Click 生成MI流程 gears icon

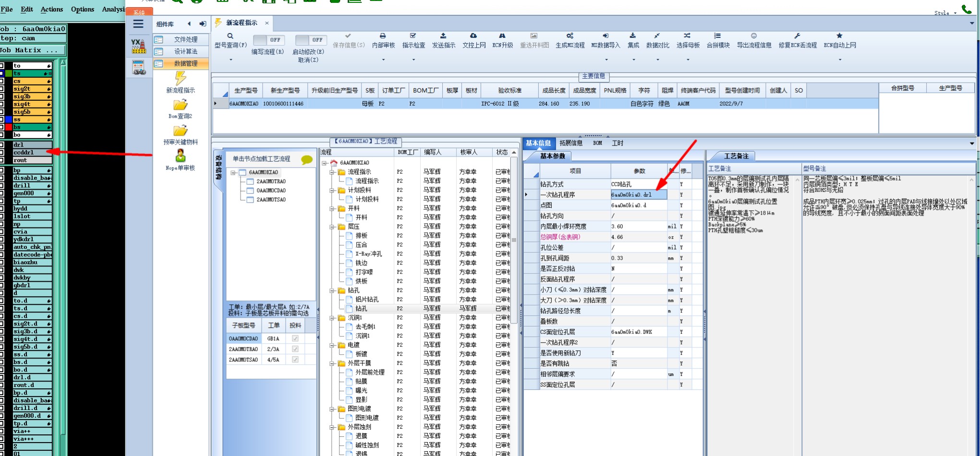tap(570, 36)
